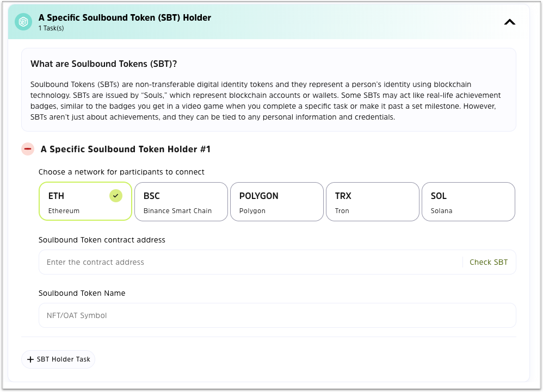
Task: Select the BSC Binance Smart Chain network
Action: pyautogui.click(x=181, y=202)
